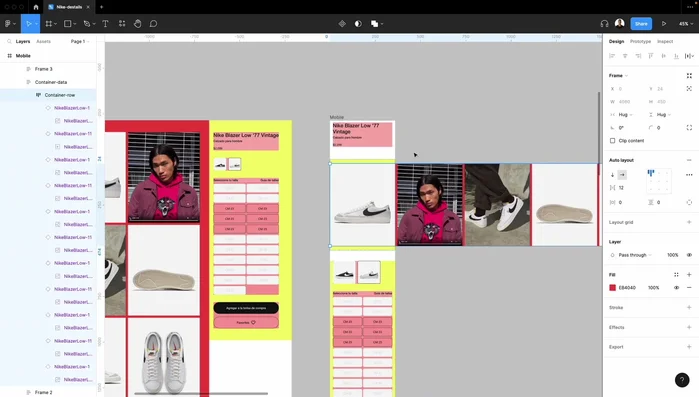The image size is (699, 397).
Task: Select the Pen tool
Action: (x=86, y=24)
